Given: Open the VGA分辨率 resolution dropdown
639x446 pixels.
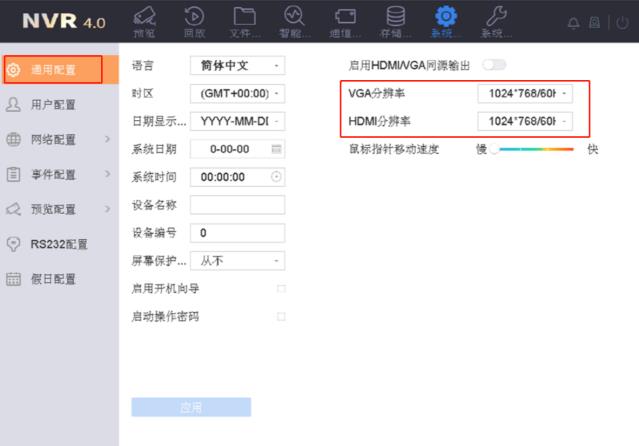Looking at the screenshot, I should [x=525, y=93].
